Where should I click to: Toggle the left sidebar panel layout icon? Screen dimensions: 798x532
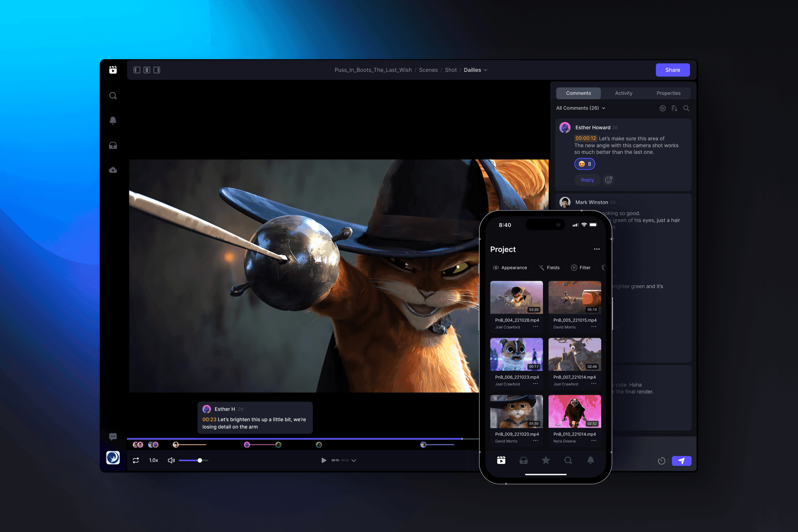[x=137, y=70]
